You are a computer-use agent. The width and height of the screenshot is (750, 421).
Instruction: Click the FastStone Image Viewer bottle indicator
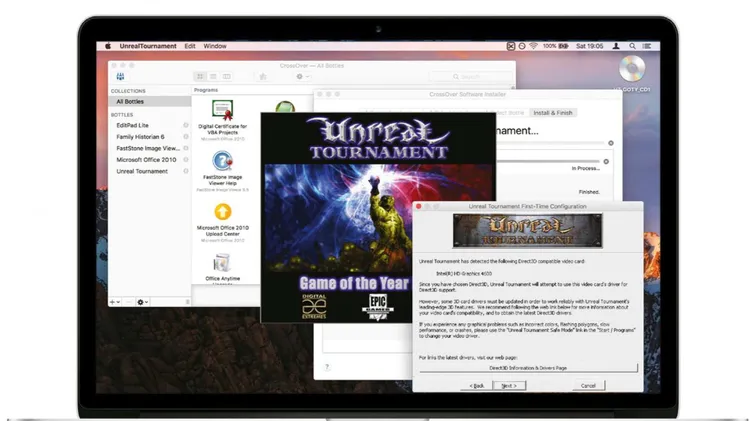click(186, 148)
